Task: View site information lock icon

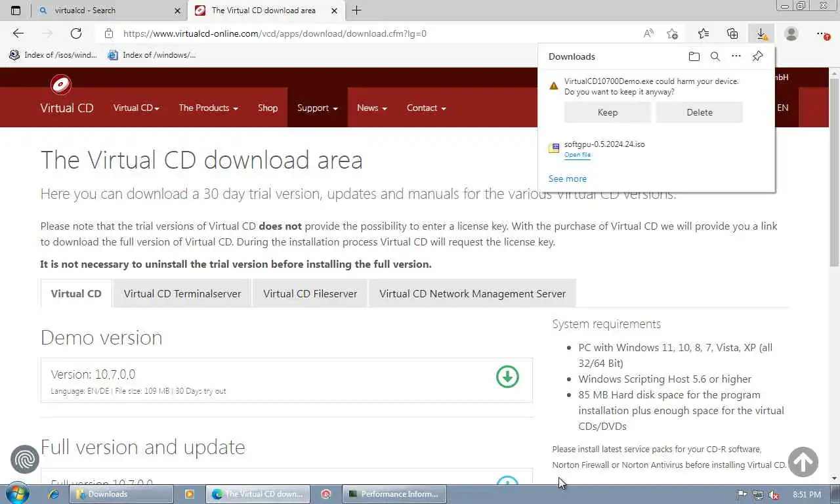Action: (x=109, y=33)
